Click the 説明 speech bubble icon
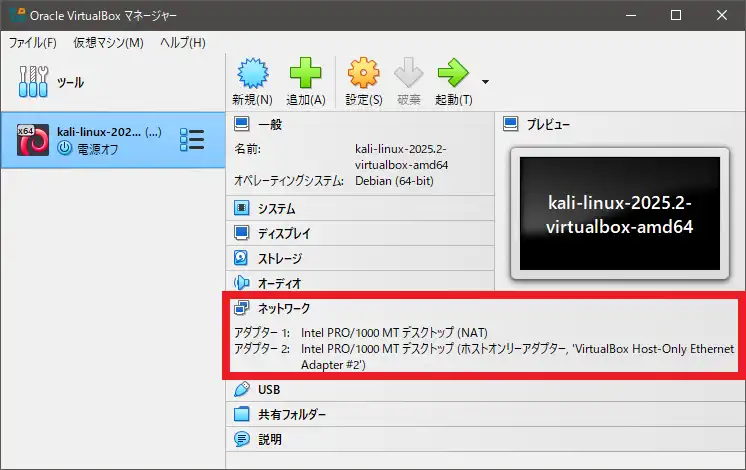Image resolution: width=746 pixels, height=470 pixels. click(242, 439)
